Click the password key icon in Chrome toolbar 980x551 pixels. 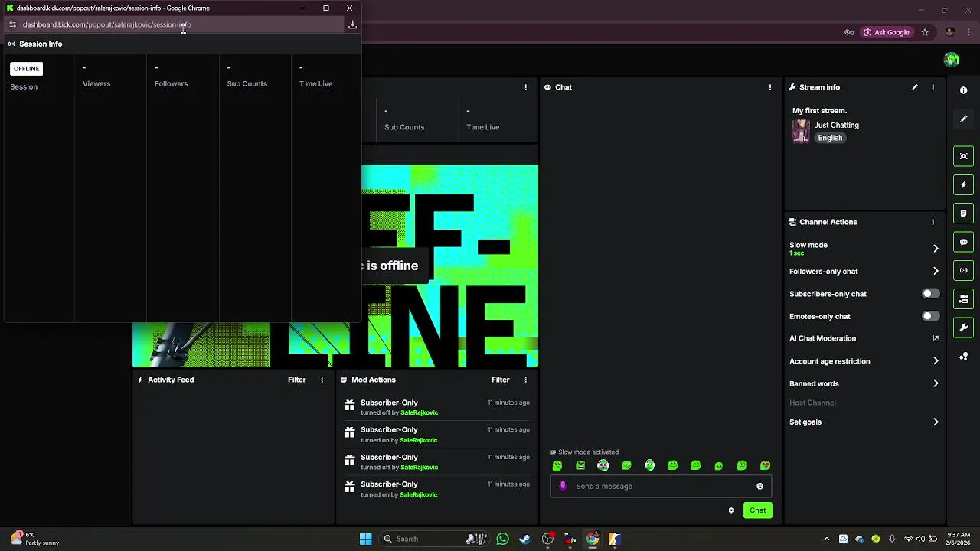pos(849,32)
